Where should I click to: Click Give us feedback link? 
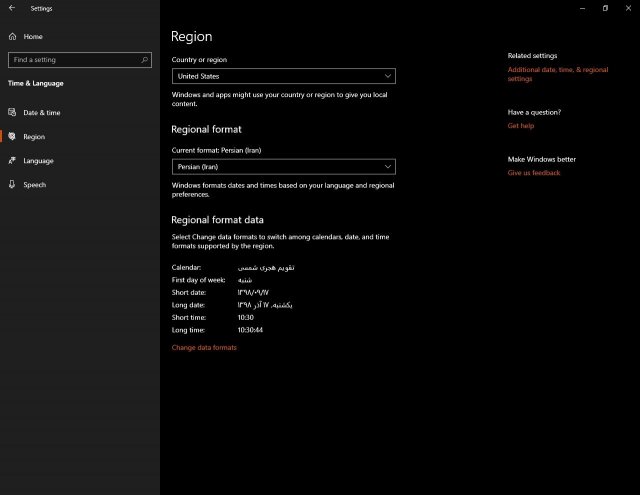coord(534,173)
